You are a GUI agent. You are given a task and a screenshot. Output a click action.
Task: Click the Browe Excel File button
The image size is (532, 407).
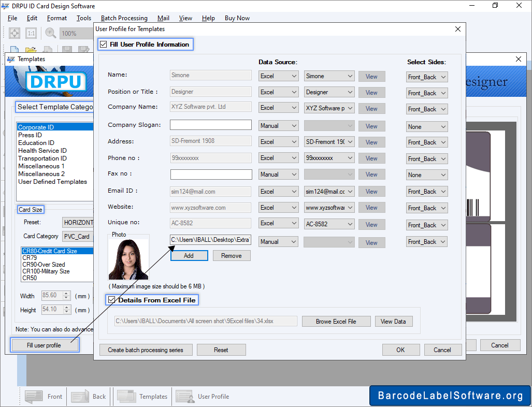(336, 321)
